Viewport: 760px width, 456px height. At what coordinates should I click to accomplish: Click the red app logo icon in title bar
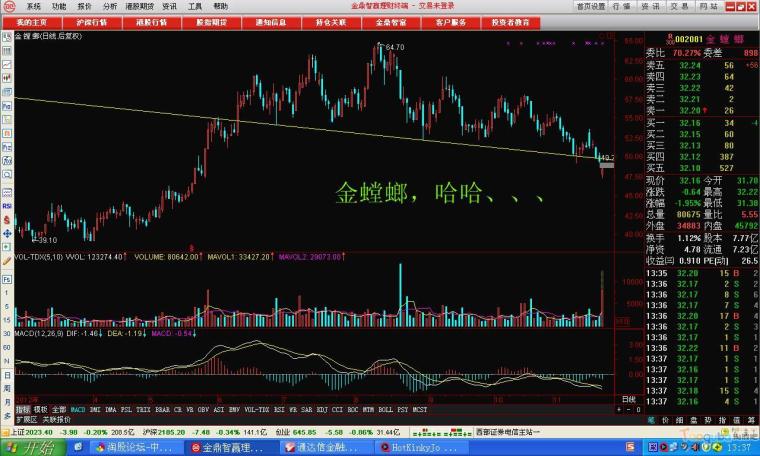tap(9, 6)
